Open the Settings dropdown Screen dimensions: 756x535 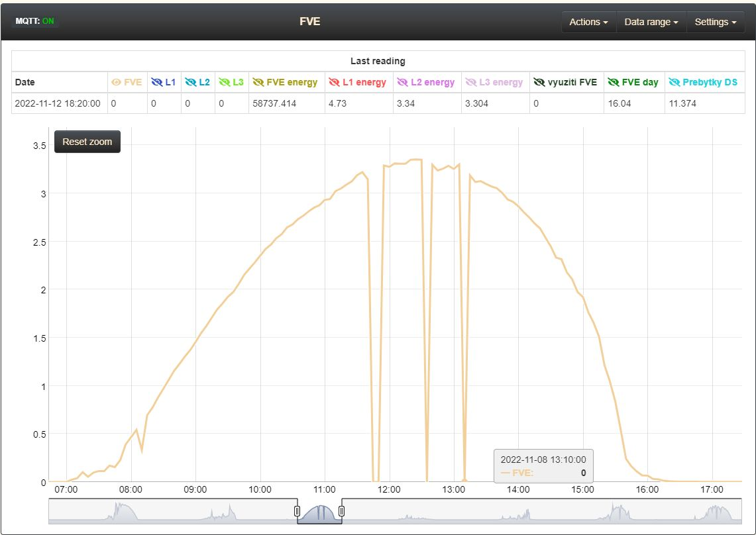(x=715, y=22)
